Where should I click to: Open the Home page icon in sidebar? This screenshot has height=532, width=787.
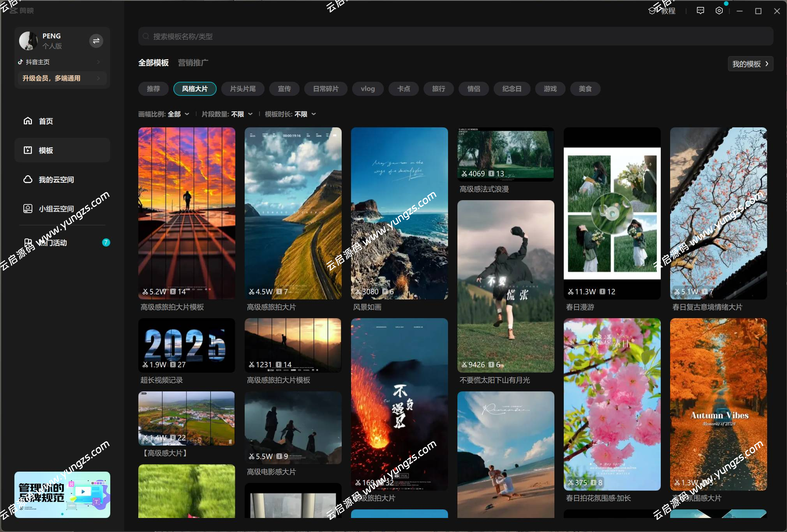tap(28, 121)
